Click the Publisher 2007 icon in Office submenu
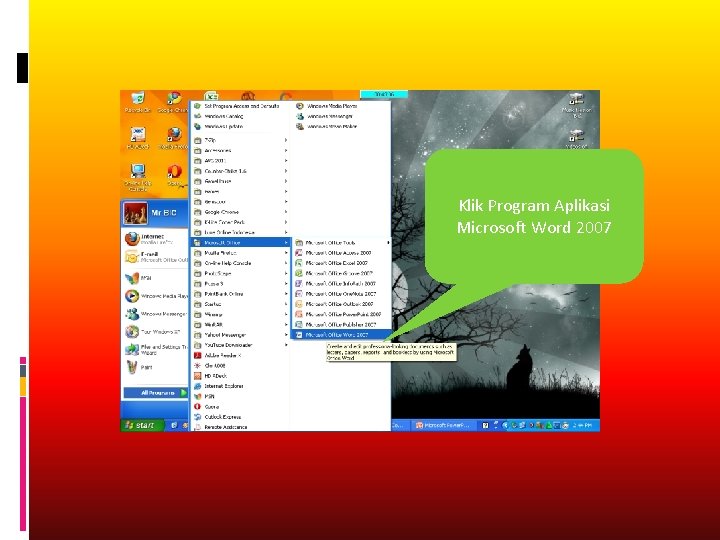This screenshot has width=720, height=540. pyautogui.click(x=299, y=324)
